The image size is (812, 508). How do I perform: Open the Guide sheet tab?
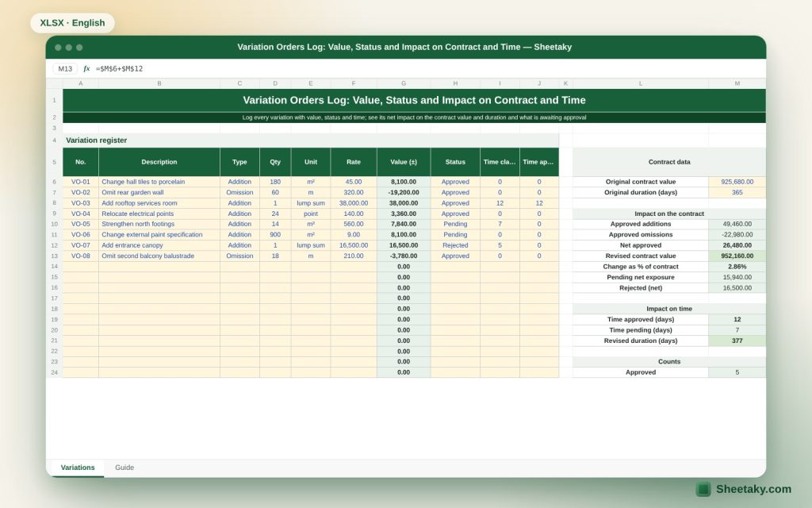[x=124, y=468]
